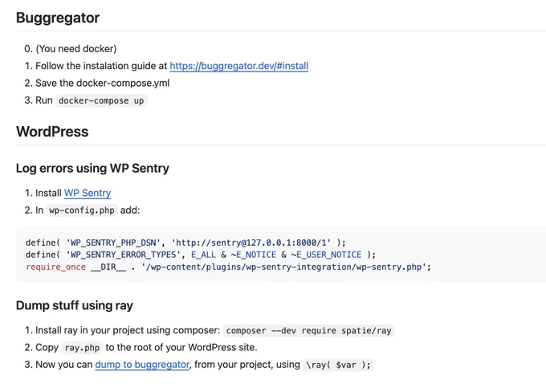
Task: Click the 'Dump stuff using ray' heading
Action: pyautogui.click(x=75, y=305)
